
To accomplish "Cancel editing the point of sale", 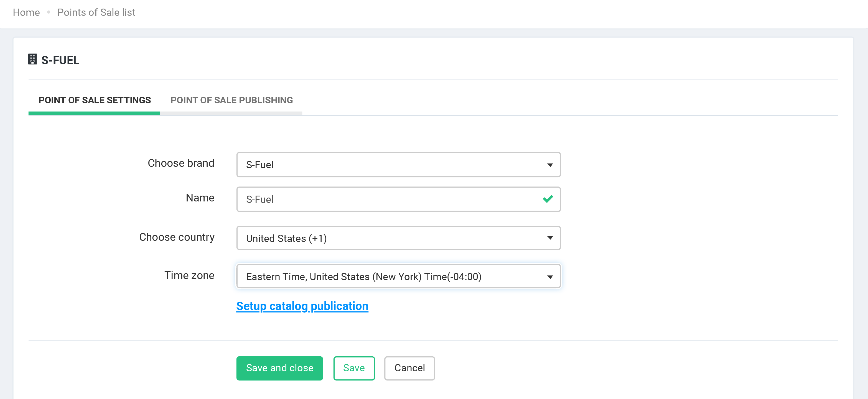I will pyautogui.click(x=409, y=368).
